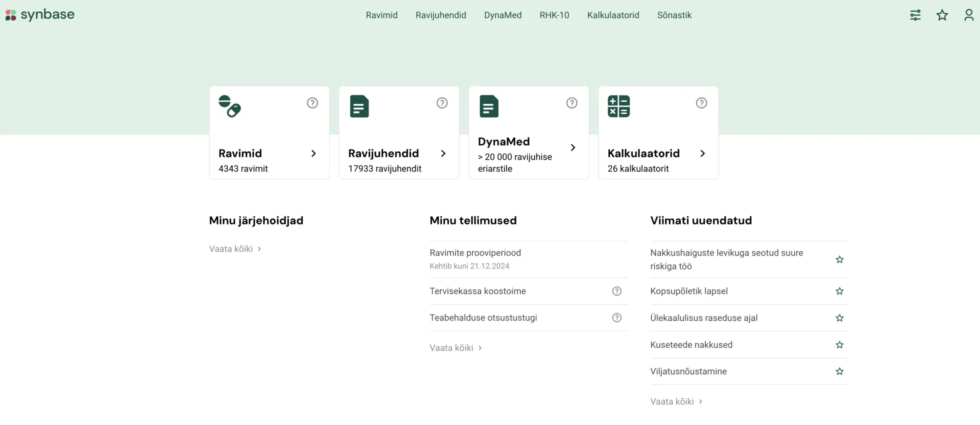Bookmark Nakkushaiguste levikuga seotud suure riskiga töö
980x425 pixels.
coord(839,259)
